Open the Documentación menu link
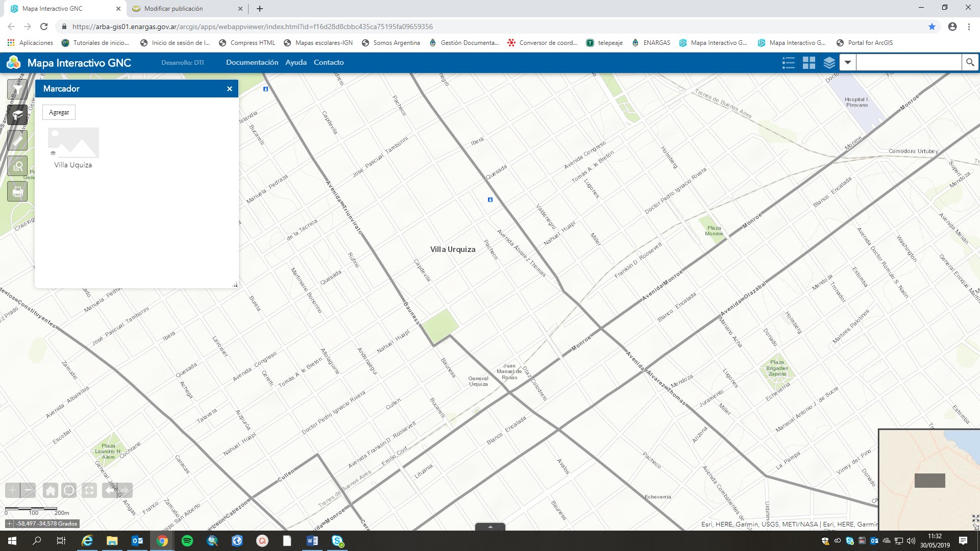Image resolution: width=980 pixels, height=551 pixels. [x=252, y=62]
